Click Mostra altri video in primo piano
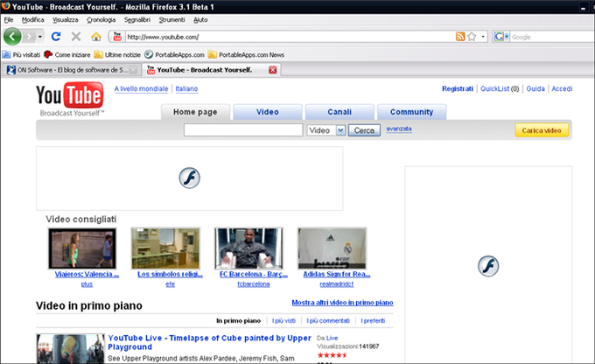Screen dimensions: 595x364 342,303
